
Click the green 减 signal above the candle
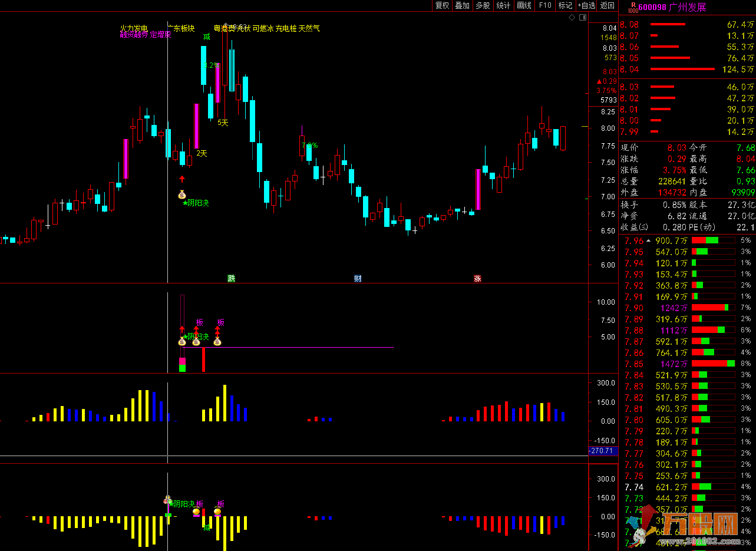click(206, 37)
